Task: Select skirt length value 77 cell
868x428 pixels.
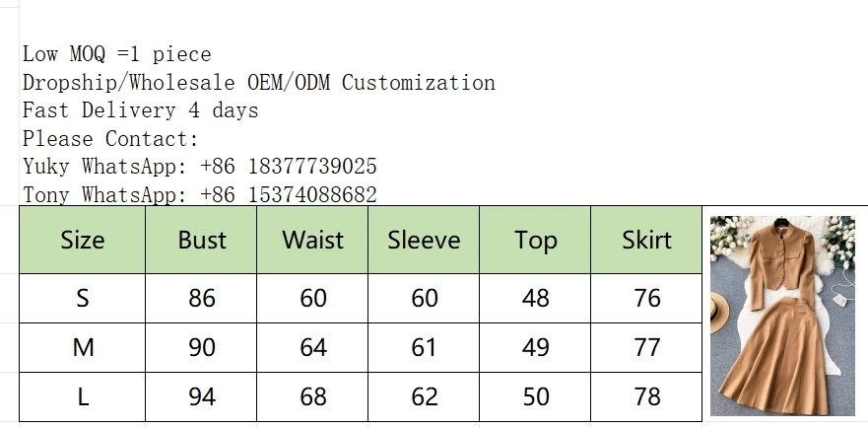Action: (646, 347)
